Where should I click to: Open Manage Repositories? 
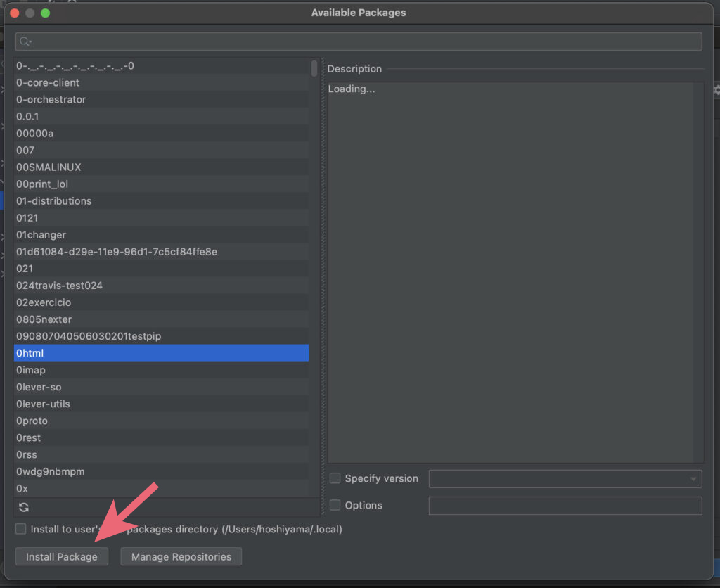click(x=181, y=556)
